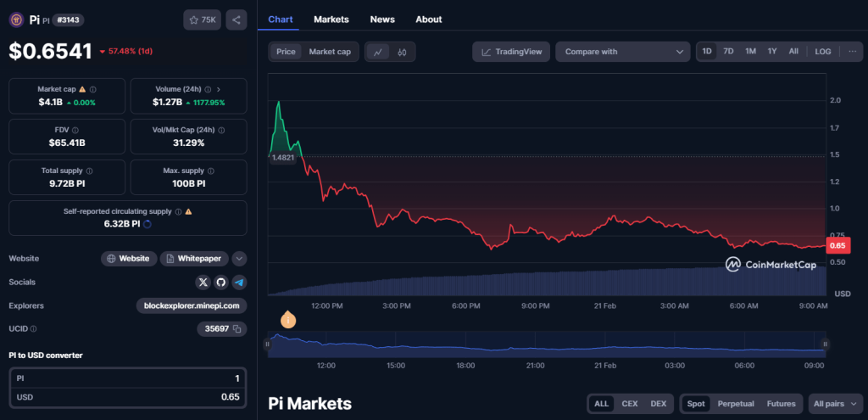Set chart range to All
868x420 pixels.
pyautogui.click(x=793, y=52)
